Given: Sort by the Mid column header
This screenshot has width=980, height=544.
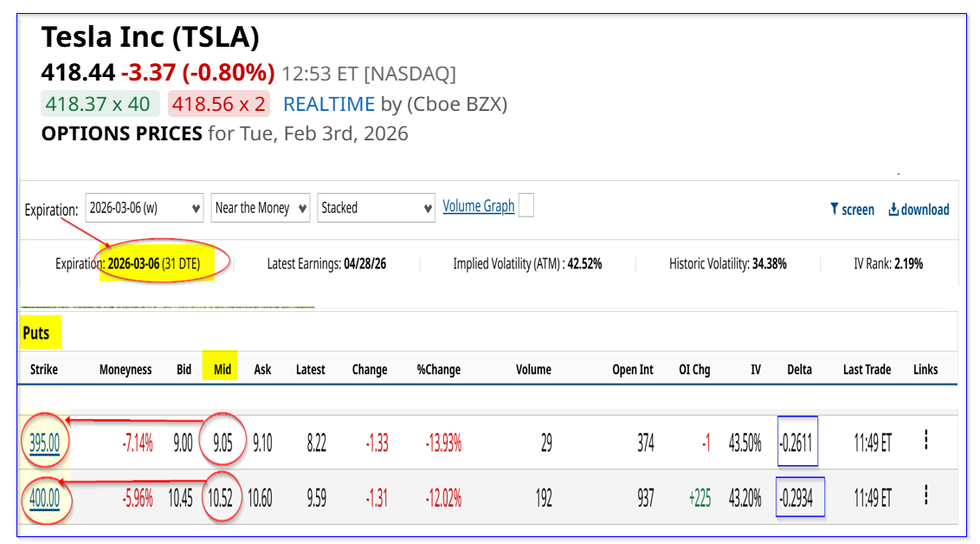Looking at the screenshot, I should tap(222, 369).
